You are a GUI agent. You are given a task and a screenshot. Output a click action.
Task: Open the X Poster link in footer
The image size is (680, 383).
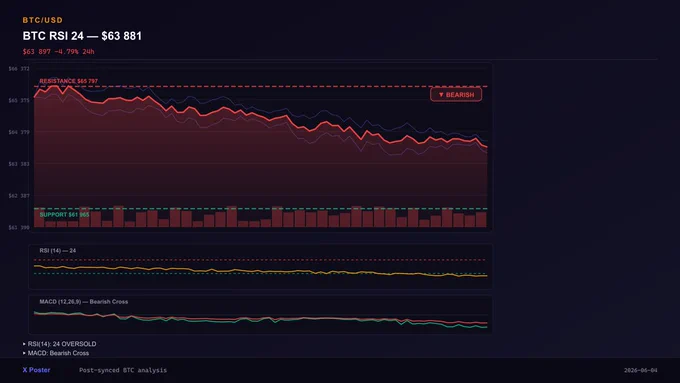(36, 370)
